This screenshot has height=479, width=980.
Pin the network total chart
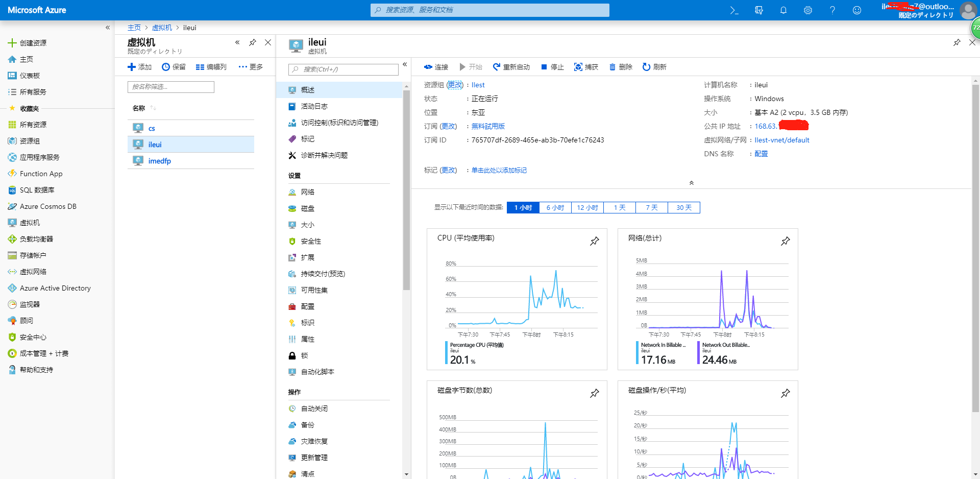786,241
